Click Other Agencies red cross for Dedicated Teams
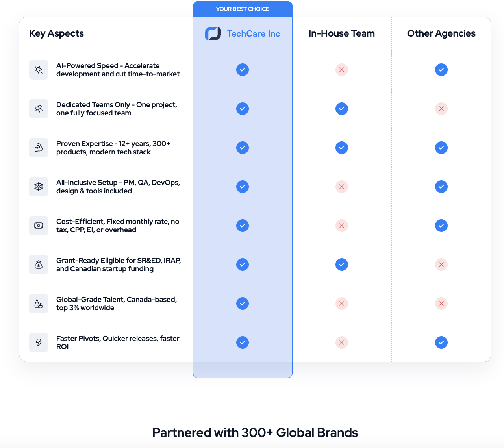504x448 pixels. tap(441, 109)
